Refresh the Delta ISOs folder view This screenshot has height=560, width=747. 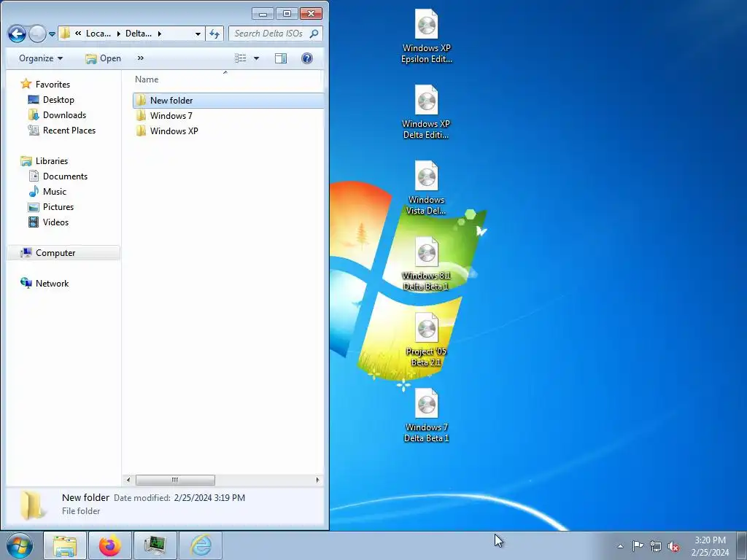[214, 34]
